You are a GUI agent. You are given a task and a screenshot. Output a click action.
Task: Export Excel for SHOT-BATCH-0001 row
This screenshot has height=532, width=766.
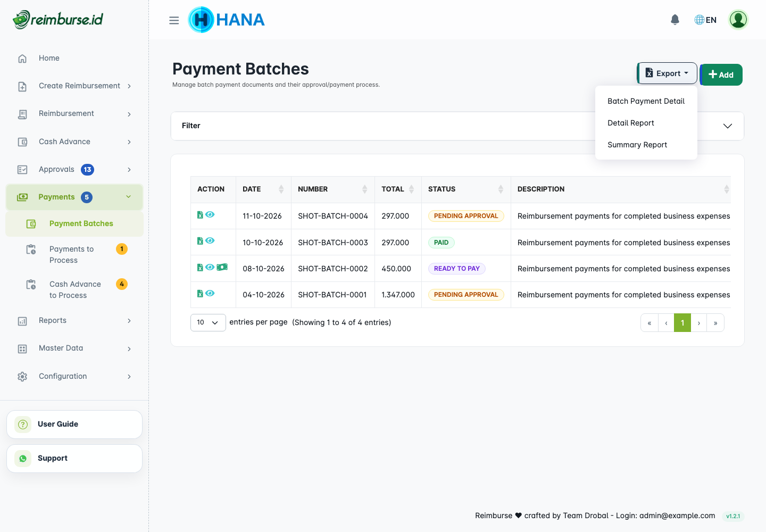point(200,294)
